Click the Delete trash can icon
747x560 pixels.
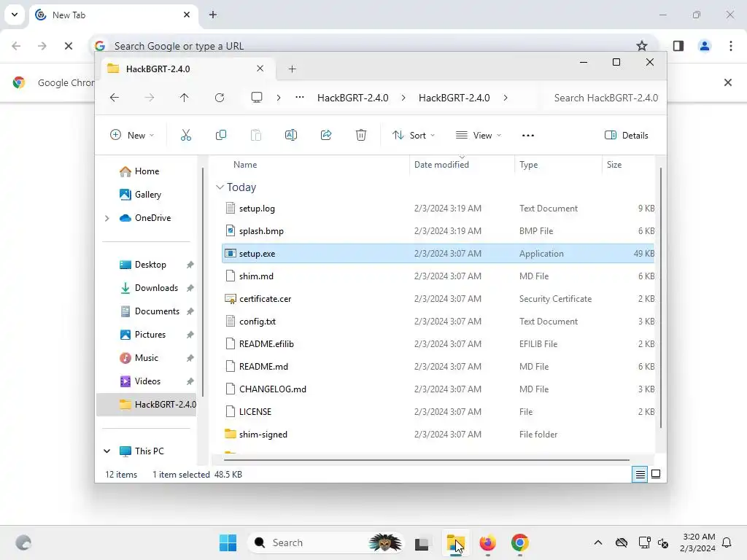pos(361,135)
